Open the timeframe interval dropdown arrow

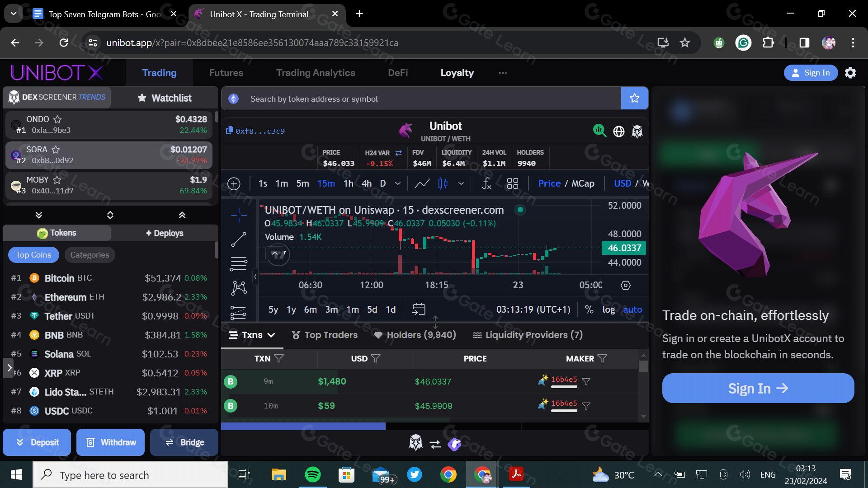point(397,183)
